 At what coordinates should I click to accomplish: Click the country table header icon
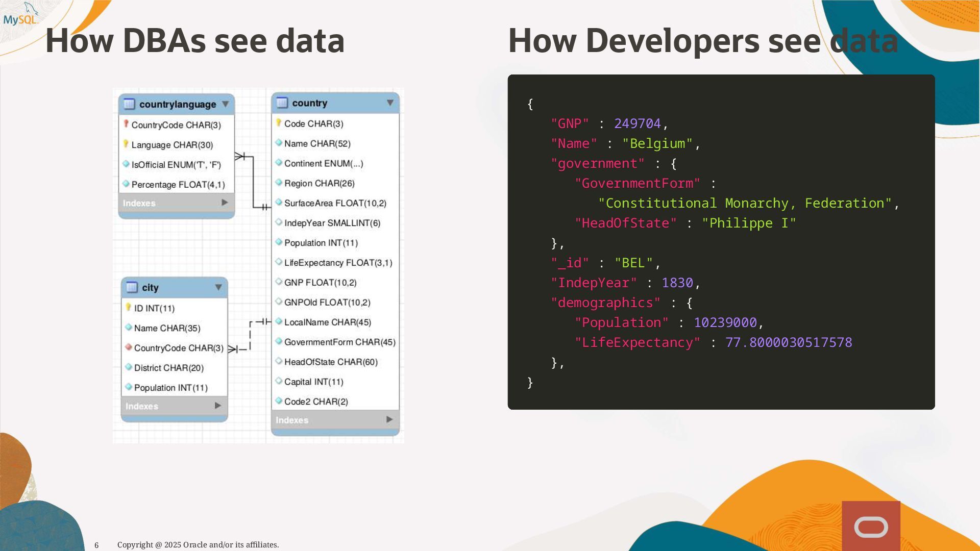(x=282, y=103)
